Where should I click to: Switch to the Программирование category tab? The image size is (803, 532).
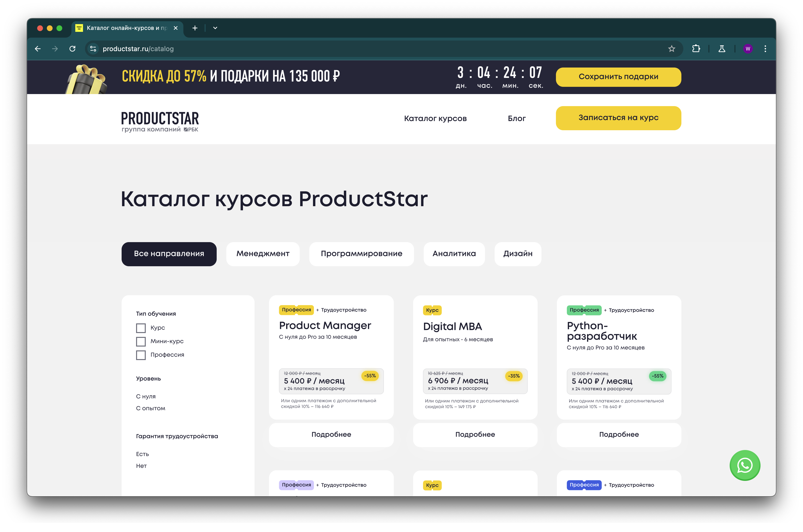[x=361, y=254]
